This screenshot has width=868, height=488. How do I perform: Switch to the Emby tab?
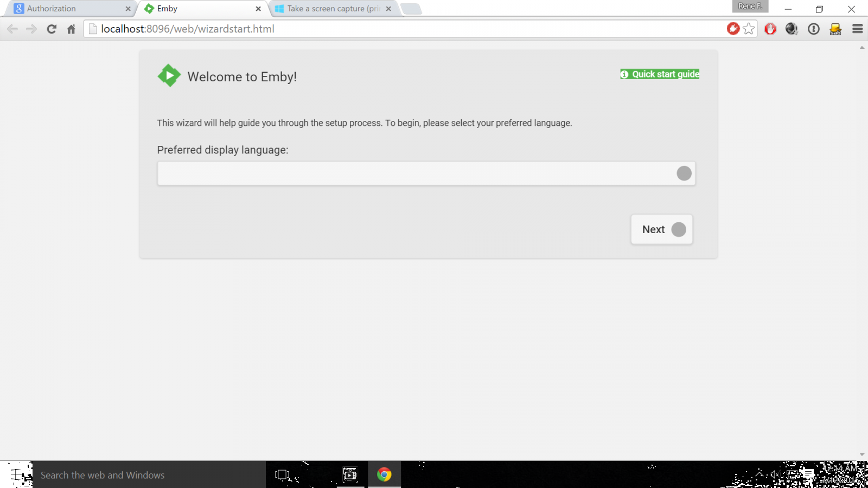201,9
